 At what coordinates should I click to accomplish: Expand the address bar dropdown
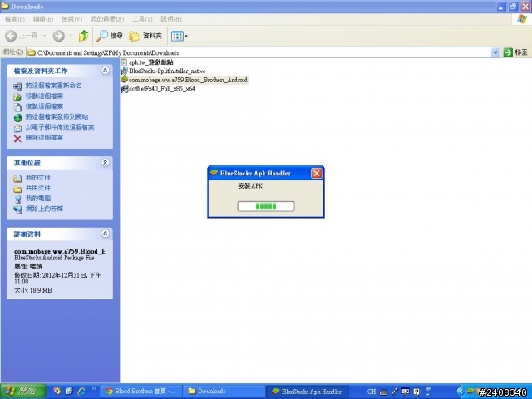(495, 52)
